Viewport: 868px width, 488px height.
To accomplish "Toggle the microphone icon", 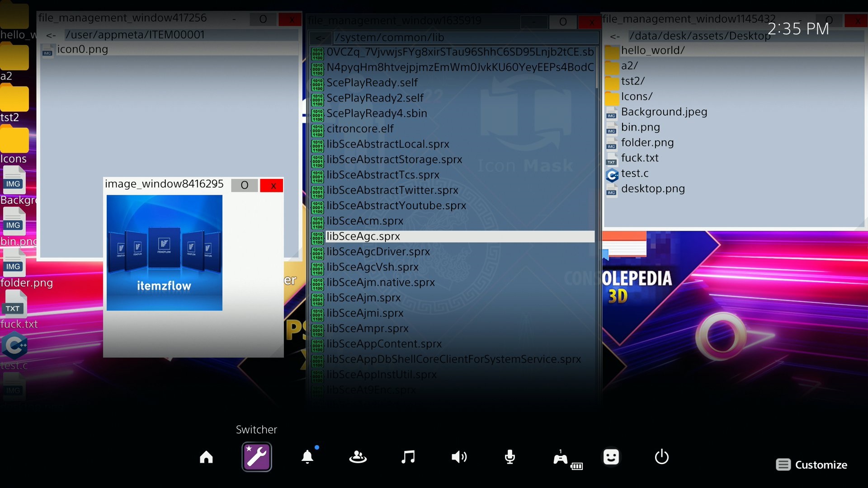I will 509,457.
